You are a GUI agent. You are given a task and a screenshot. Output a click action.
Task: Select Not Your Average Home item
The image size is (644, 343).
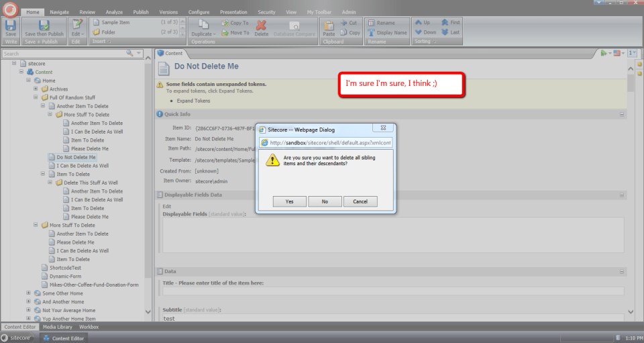(65, 310)
